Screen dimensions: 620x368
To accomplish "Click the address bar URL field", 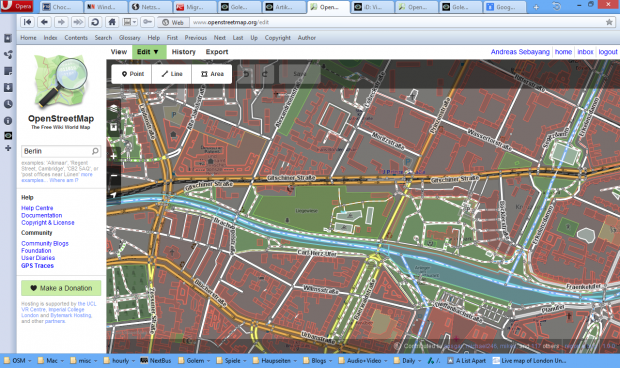I will [397, 22].
